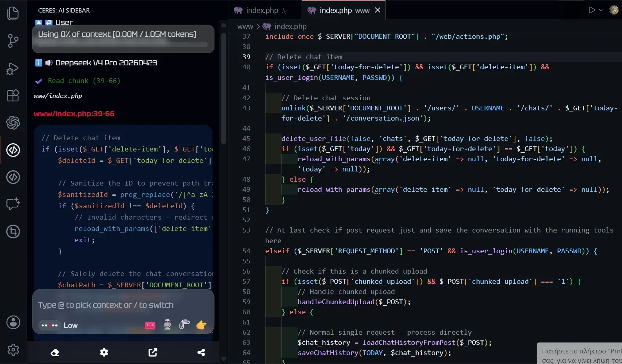Click the speaker icon beside Deepseek V4 Pro
Screen dimensions: 622x364
point(49,63)
